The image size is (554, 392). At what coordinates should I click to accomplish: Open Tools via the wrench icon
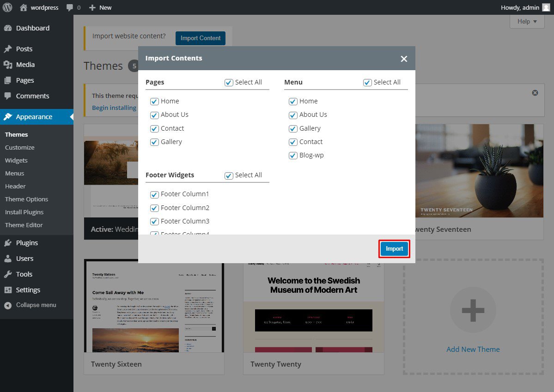8,274
